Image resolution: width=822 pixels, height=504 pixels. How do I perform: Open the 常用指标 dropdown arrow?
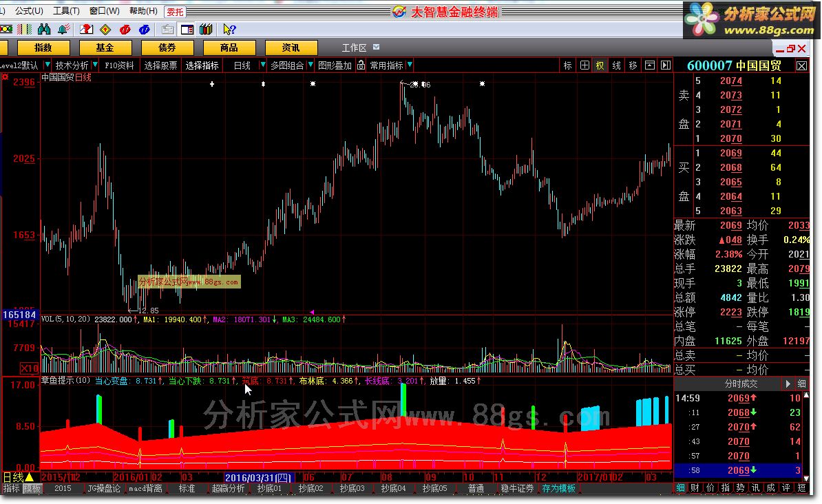coord(410,65)
